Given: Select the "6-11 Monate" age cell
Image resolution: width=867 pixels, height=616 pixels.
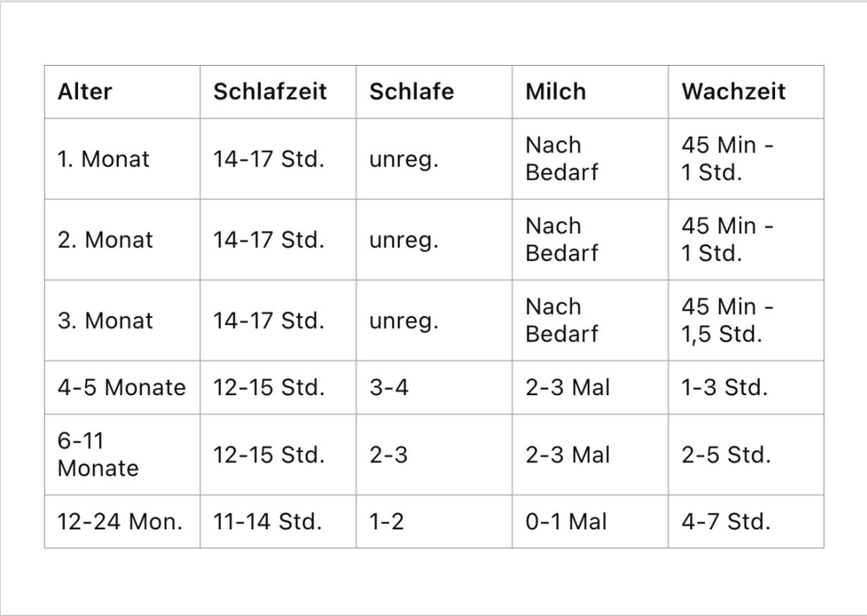Looking at the screenshot, I should point(97,455).
